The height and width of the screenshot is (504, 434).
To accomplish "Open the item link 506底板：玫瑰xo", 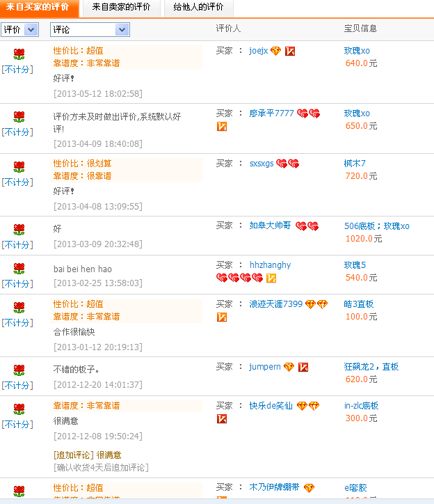I will 376,226.
